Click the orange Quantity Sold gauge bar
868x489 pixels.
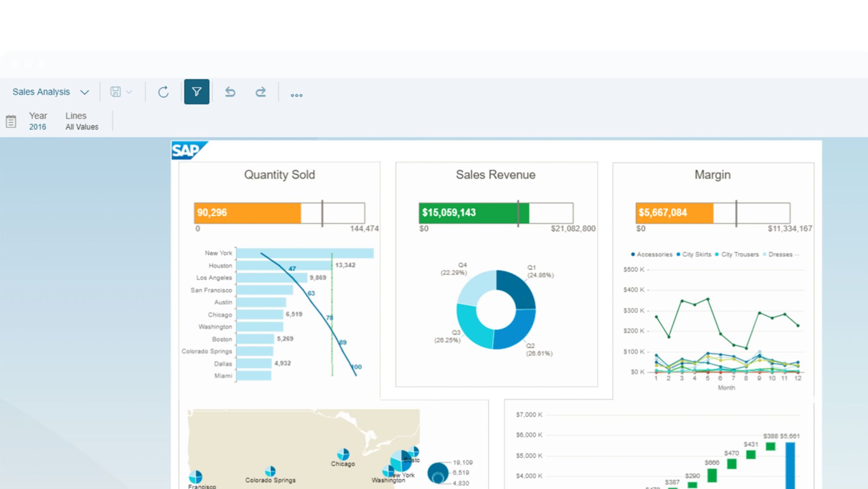247,213
